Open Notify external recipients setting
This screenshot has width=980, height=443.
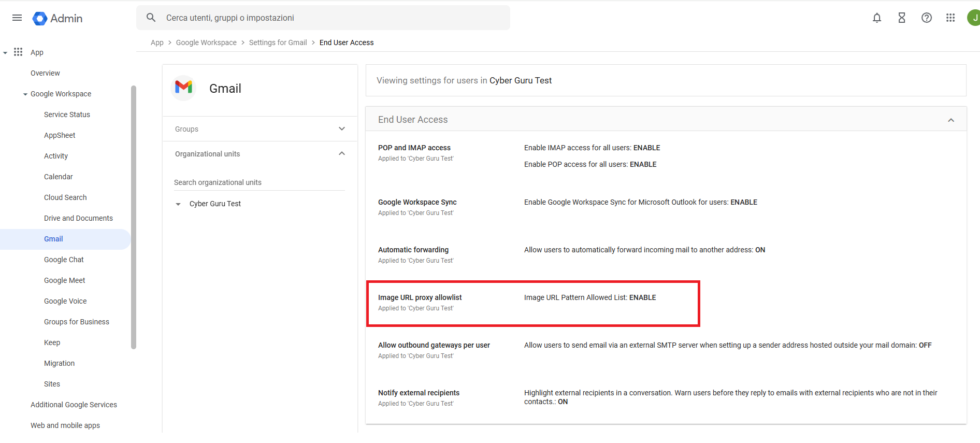[419, 393]
